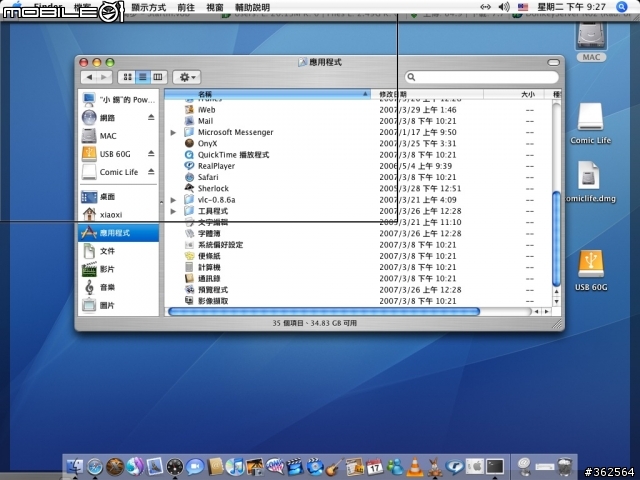
Task: Select 影片 in sidebar
Action: [x=118, y=269]
